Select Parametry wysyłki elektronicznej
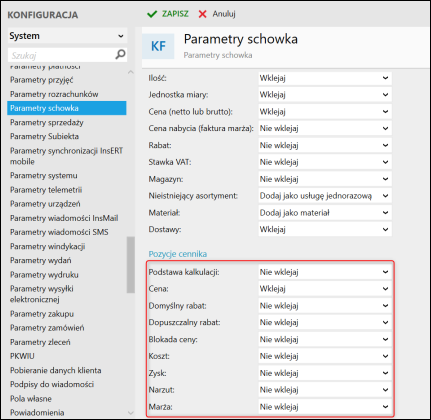This screenshot has height=420, width=431. [x=42, y=294]
